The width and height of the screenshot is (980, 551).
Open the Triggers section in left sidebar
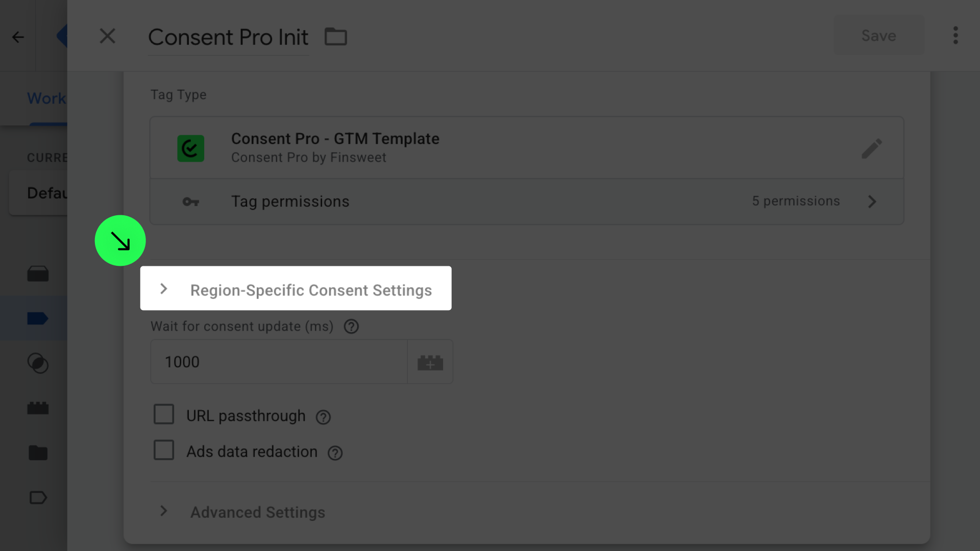pyautogui.click(x=38, y=363)
